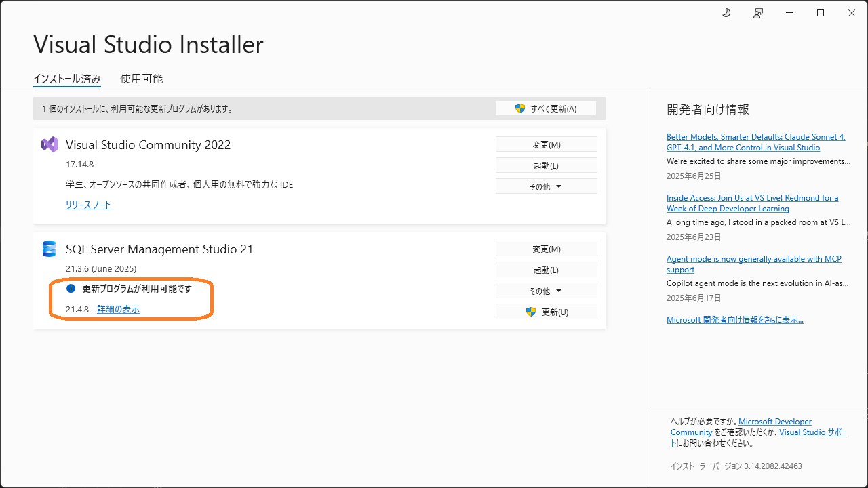Toggle the dark theme moon icon

726,13
